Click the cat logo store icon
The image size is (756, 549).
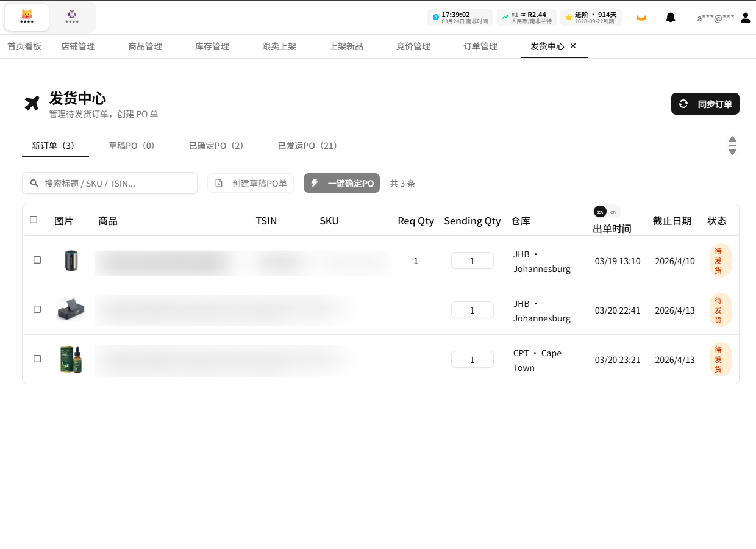27,18
